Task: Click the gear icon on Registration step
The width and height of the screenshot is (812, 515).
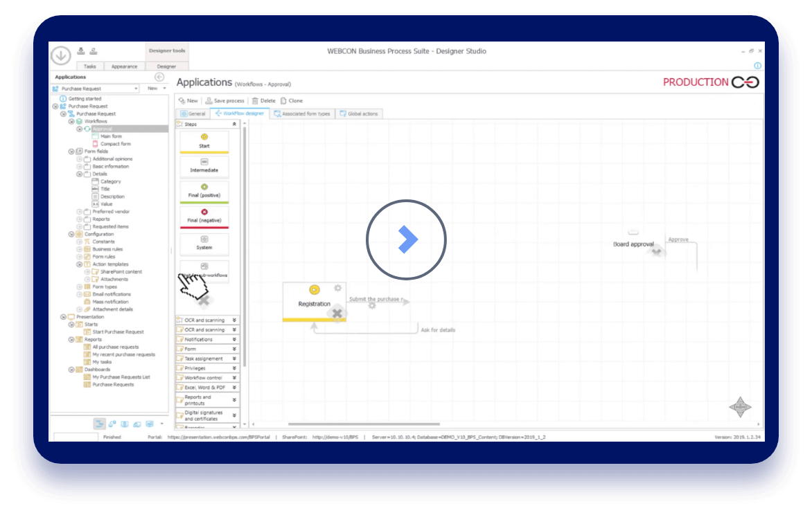Action: (337, 288)
